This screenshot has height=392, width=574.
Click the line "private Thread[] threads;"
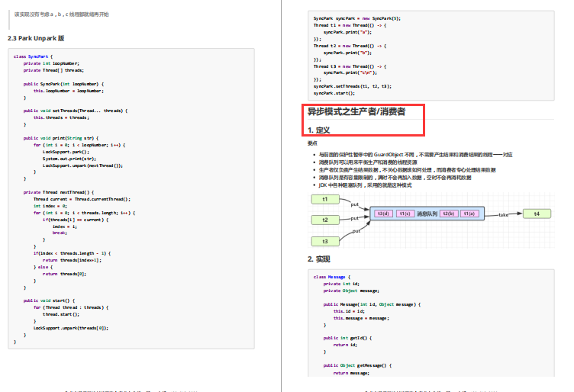tap(53, 70)
